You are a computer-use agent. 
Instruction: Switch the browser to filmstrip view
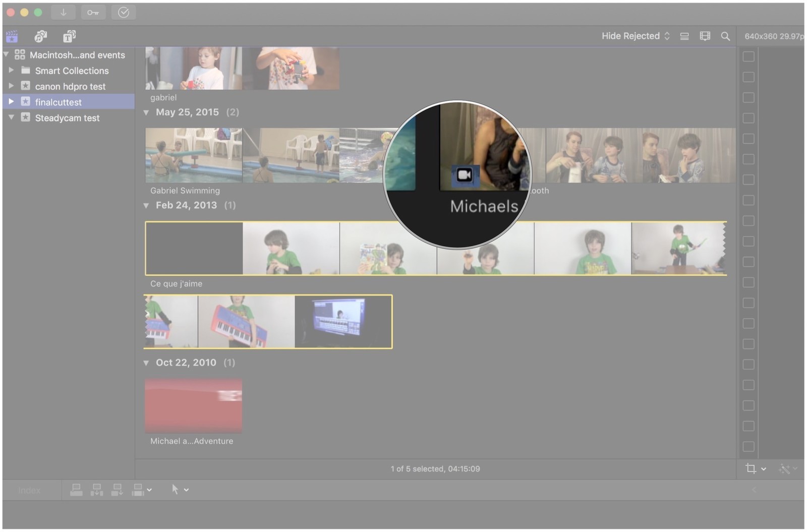(x=705, y=36)
